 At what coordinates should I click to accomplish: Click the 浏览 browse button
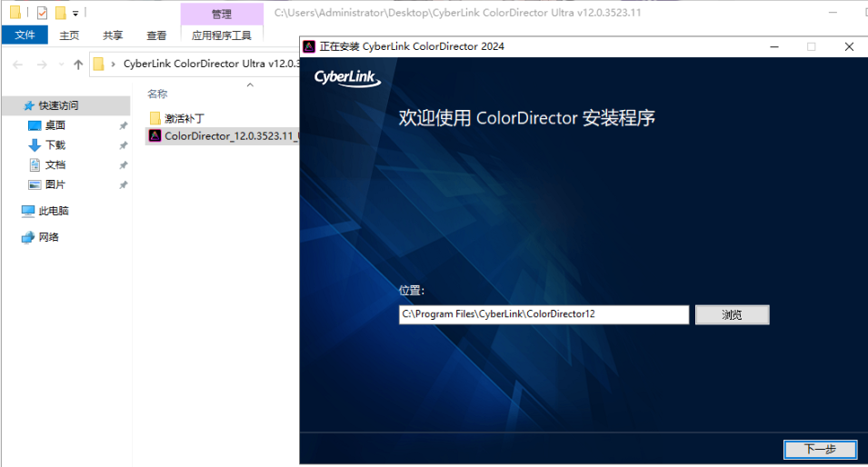pos(732,315)
